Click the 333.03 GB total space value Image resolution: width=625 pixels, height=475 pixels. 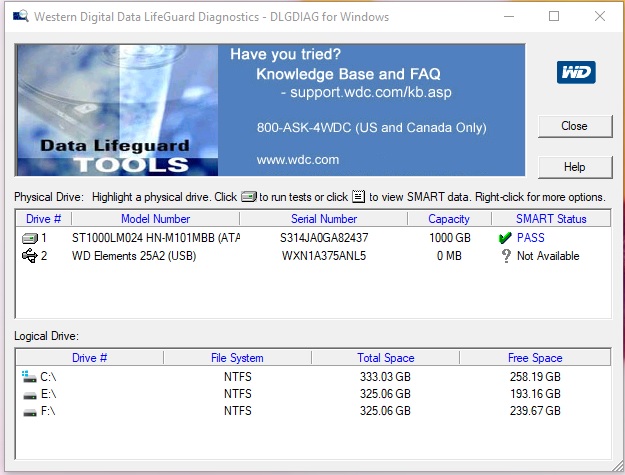pyautogui.click(x=385, y=377)
